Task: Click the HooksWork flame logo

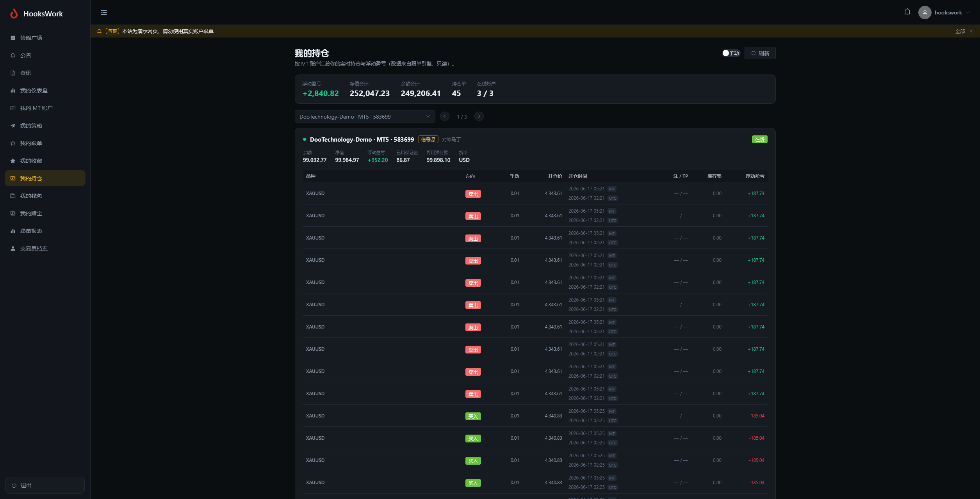Action: [x=14, y=14]
